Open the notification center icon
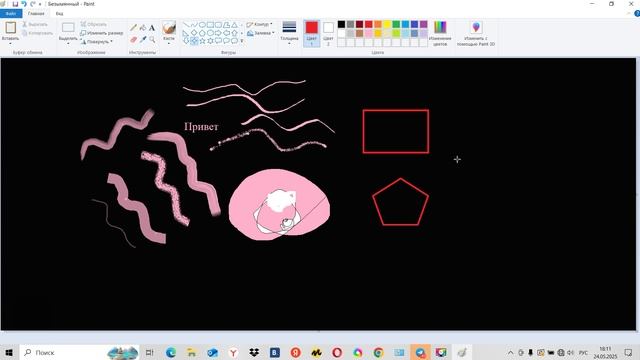The height and width of the screenshot is (360, 640). pos(628,352)
